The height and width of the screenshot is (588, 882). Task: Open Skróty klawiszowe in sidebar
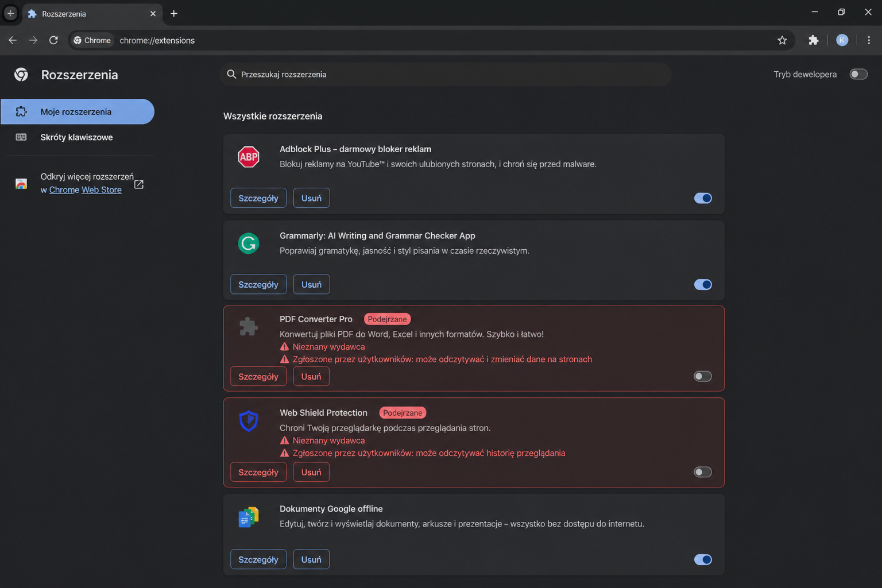click(78, 137)
